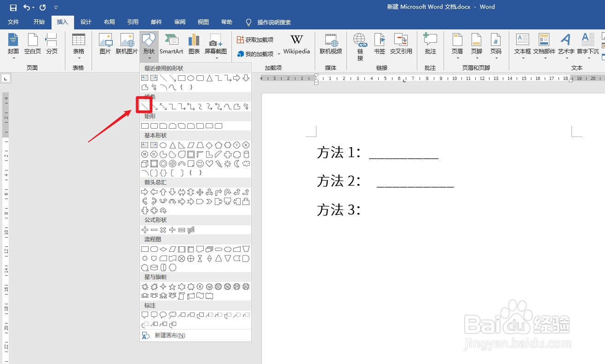Screen dimensions: 605x364
Task: Switch to the 开始 tab
Action: click(x=39, y=22)
